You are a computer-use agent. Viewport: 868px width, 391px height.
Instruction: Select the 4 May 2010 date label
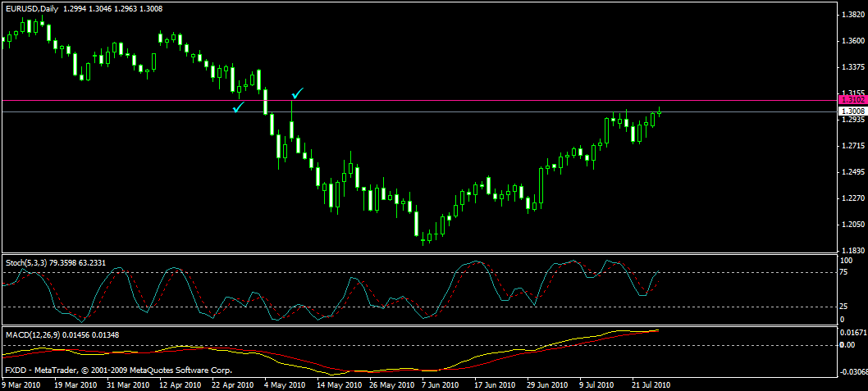(x=284, y=384)
